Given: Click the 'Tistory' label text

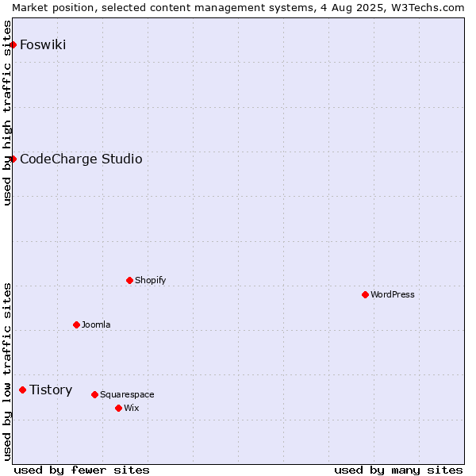Looking at the screenshot, I should (x=51, y=390).
